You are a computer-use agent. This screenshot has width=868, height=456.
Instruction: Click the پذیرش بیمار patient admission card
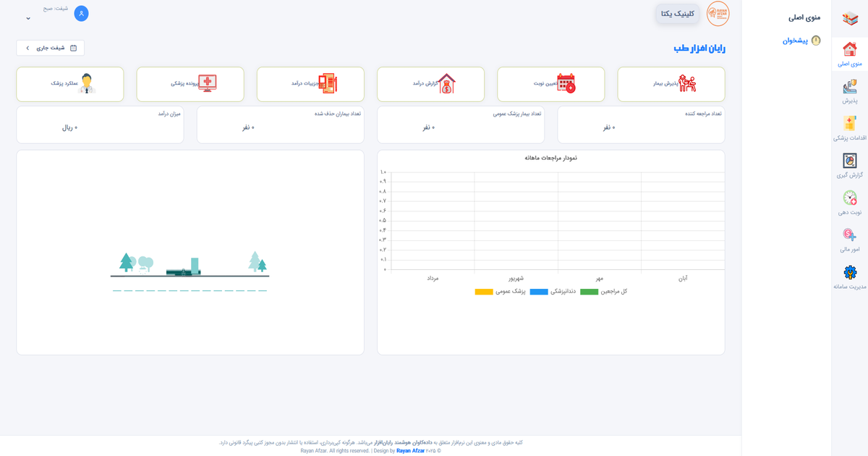click(671, 84)
